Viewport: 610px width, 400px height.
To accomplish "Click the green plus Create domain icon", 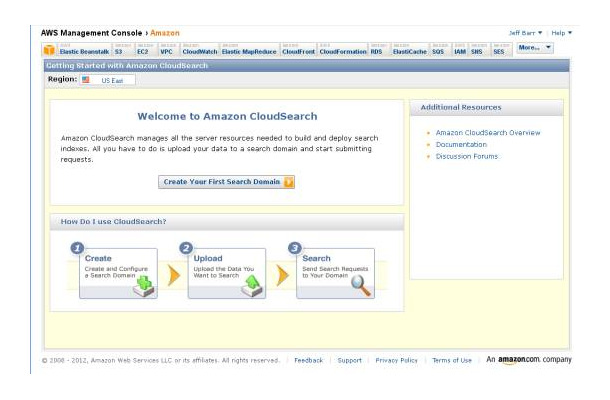I will (x=144, y=286).
